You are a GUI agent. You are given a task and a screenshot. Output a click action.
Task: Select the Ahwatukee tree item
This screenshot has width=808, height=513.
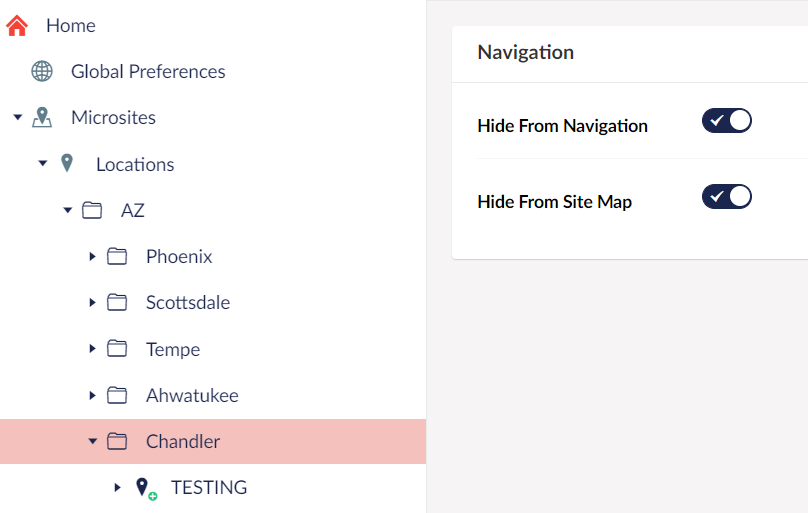tap(213, 396)
